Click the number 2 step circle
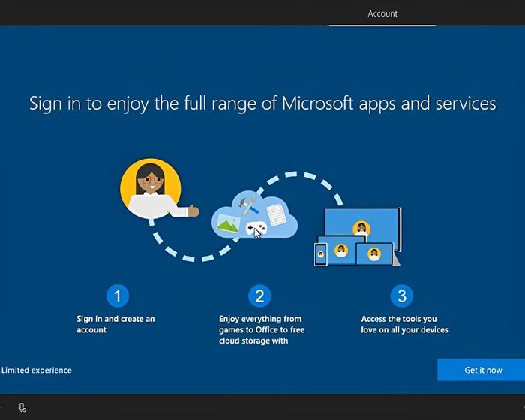The width and height of the screenshot is (525, 420). [x=259, y=295]
